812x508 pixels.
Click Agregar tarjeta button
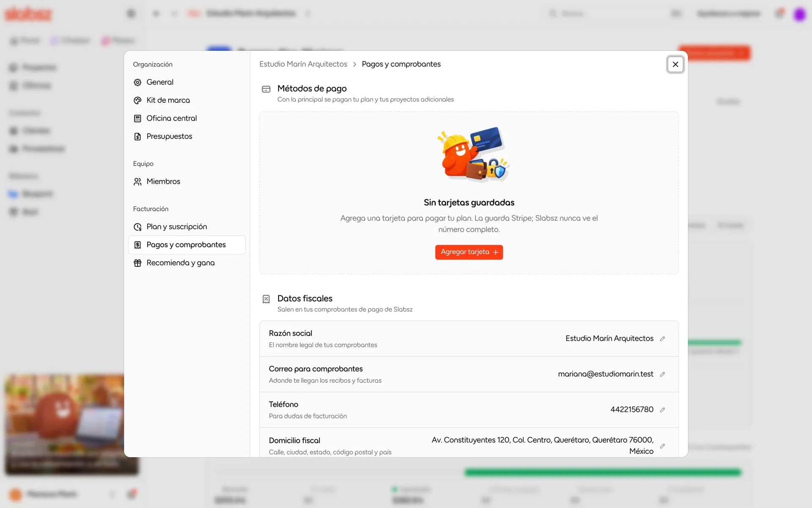tap(469, 252)
